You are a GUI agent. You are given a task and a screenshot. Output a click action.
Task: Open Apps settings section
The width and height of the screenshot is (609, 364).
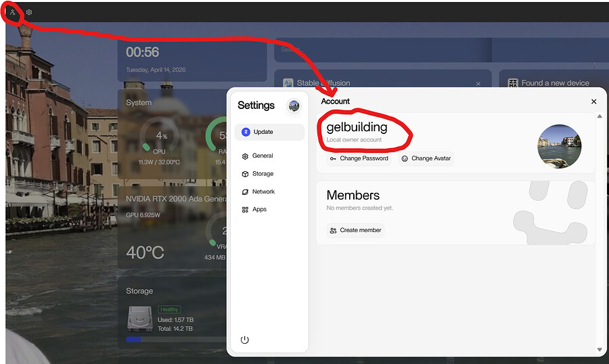coord(259,210)
